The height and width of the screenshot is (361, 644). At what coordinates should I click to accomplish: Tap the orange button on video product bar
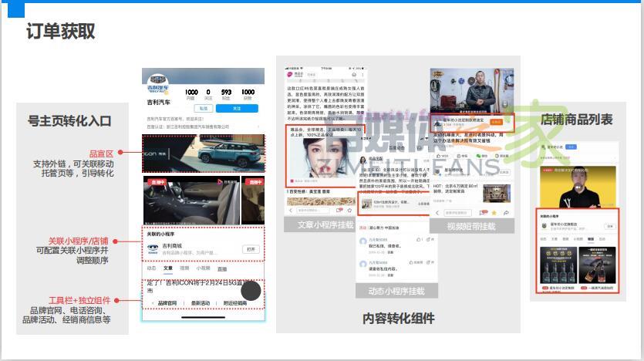click(x=496, y=122)
